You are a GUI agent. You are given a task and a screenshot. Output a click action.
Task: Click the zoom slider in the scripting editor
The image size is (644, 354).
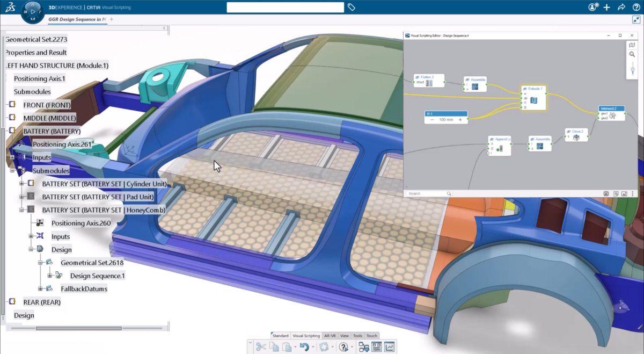[633, 69]
